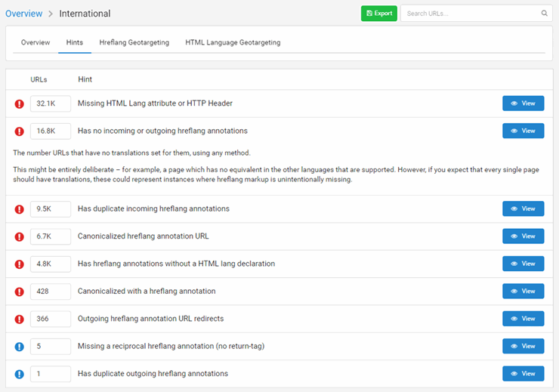The image size is (559, 392).
Task: Export the hints report
Action: pos(378,14)
